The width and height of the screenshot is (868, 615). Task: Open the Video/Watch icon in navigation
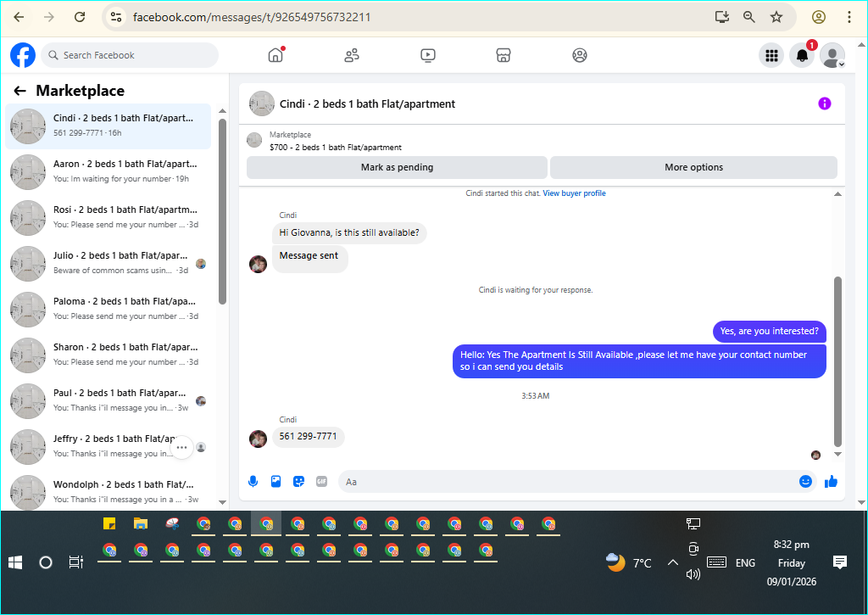(428, 55)
